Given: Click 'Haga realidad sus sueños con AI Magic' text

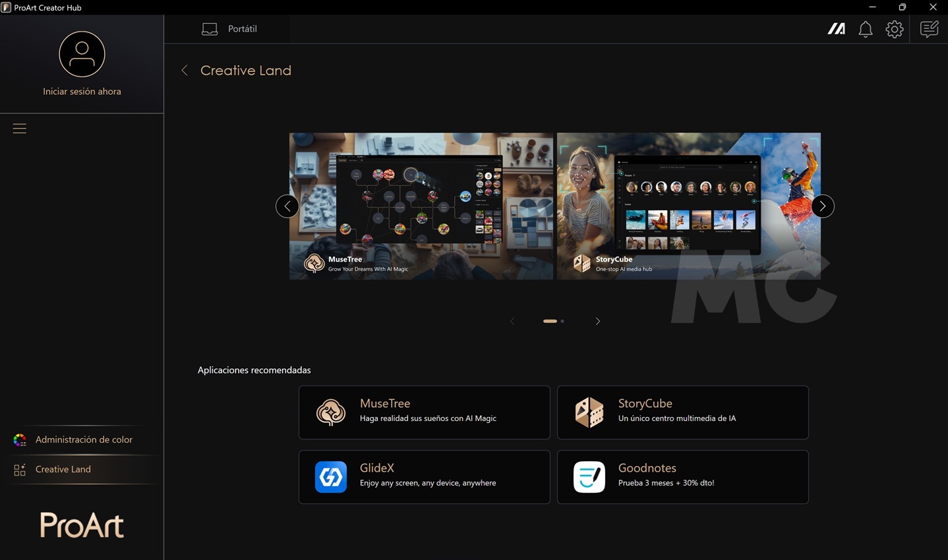Looking at the screenshot, I should 428,418.
